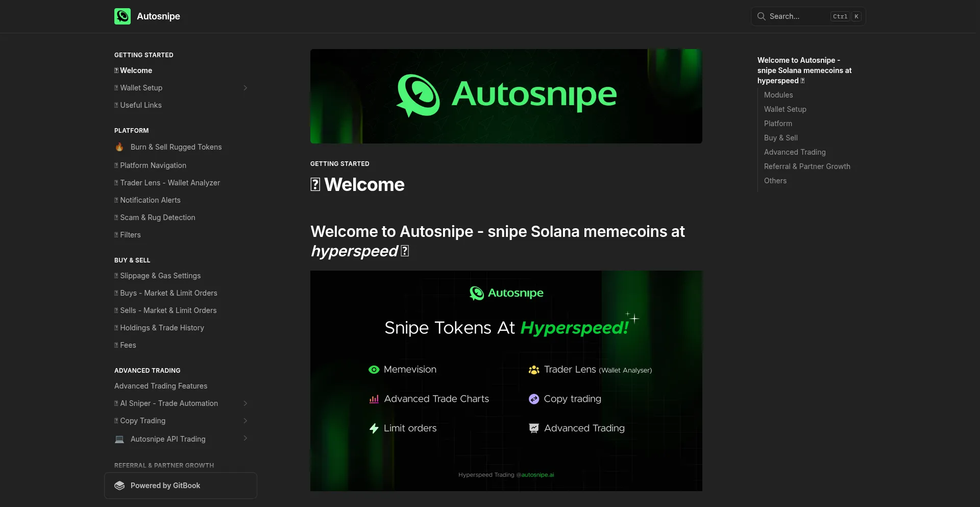This screenshot has width=980, height=507.
Task: Click the Autosnipe logo in the header
Action: pyautogui.click(x=122, y=16)
